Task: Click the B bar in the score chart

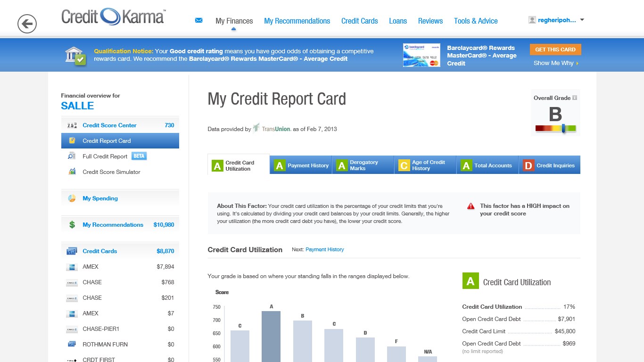Action: (x=303, y=341)
